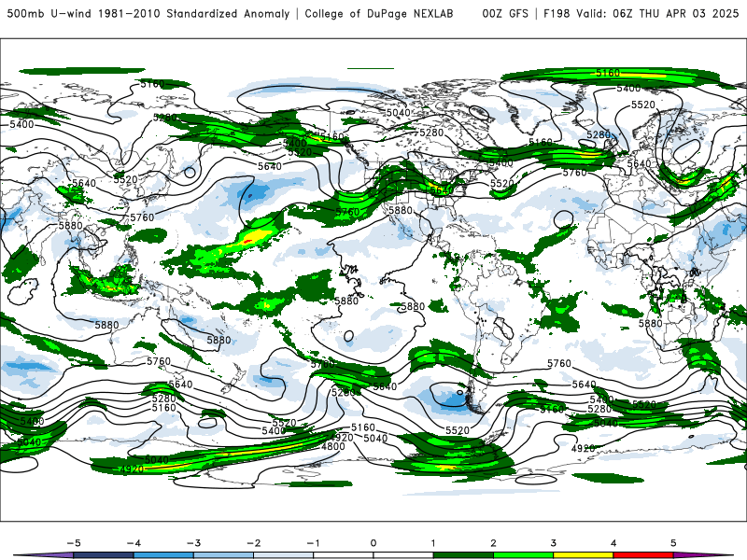747x560 pixels.
Task: Select the bright green 2 to 3 colorbar segment
Action: tap(524, 555)
